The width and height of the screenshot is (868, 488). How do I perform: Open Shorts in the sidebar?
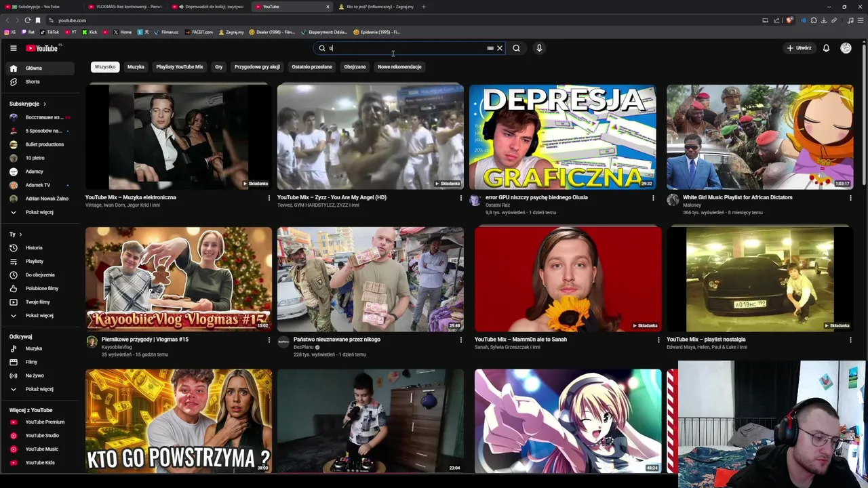(41, 81)
